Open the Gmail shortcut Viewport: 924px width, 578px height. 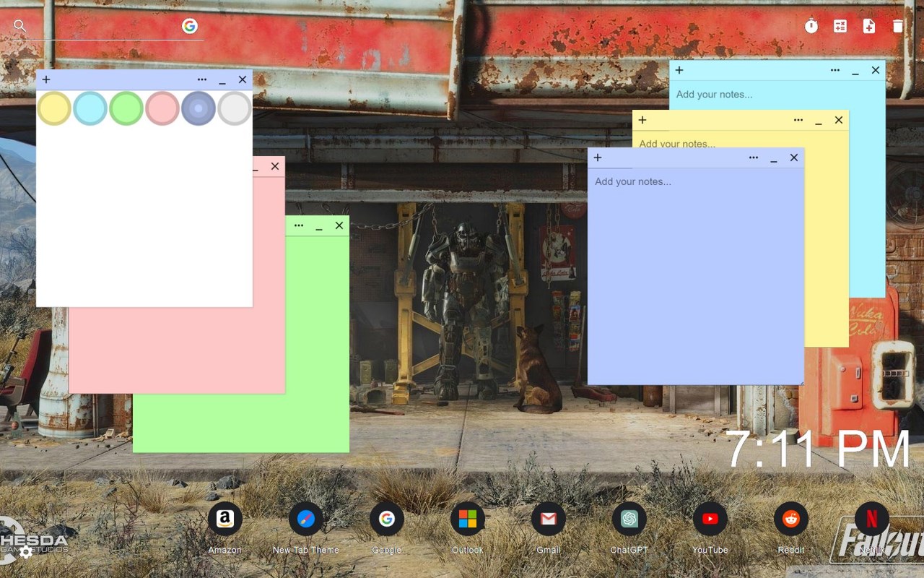click(549, 519)
